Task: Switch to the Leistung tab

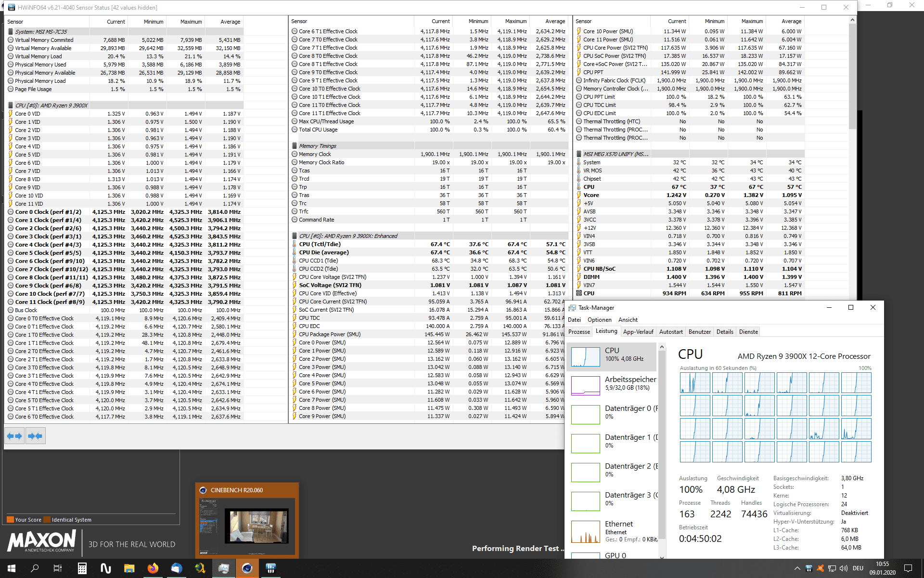Action: click(606, 331)
